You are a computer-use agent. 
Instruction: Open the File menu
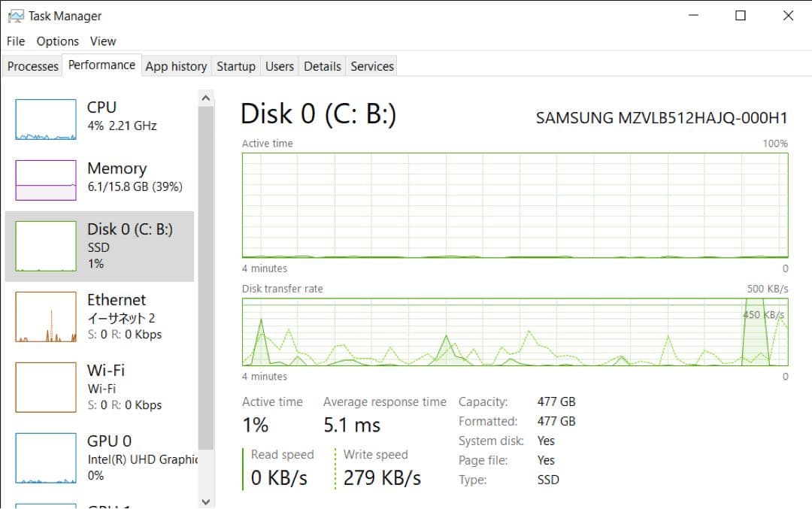pyautogui.click(x=14, y=41)
